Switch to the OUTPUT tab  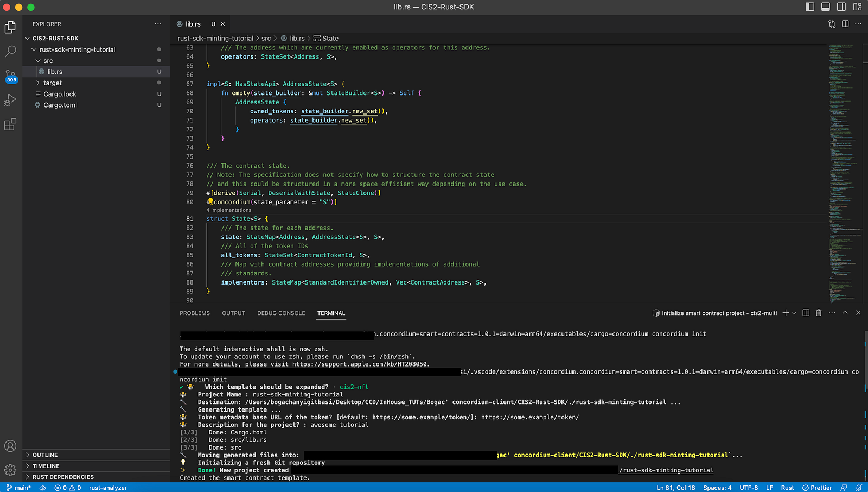coord(234,313)
